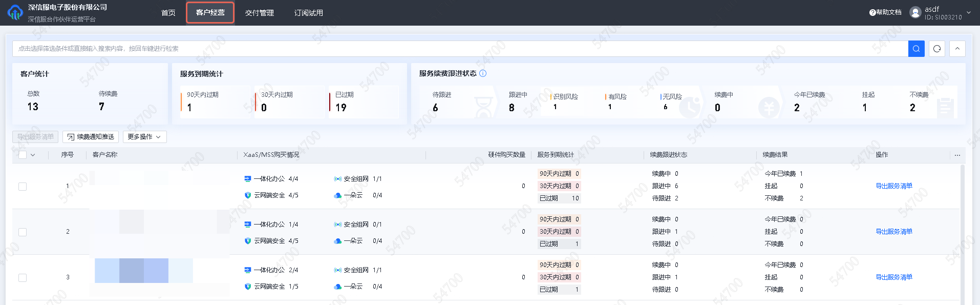Screen dimensions: 980x305
Task: Click 导出服务清单 link in row 2
Action: pos(893,232)
